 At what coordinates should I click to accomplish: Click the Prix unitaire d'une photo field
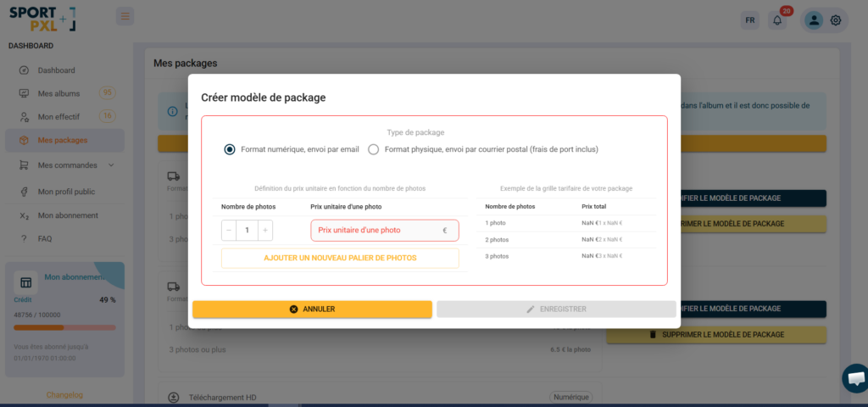point(376,230)
